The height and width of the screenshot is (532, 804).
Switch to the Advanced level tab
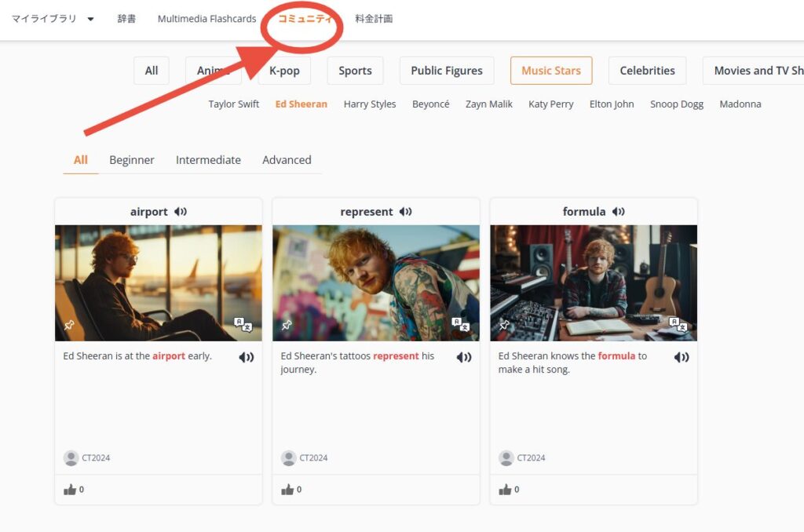[x=287, y=160]
